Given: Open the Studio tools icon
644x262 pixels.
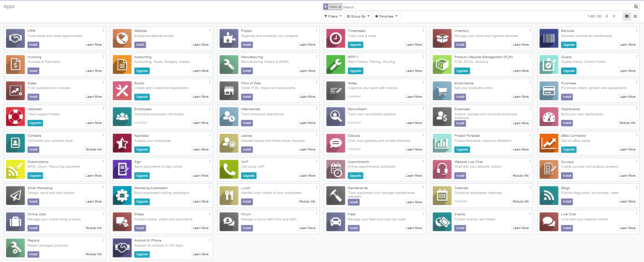Looking at the screenshot, I should pyautogui.click(x=122, y=91).
